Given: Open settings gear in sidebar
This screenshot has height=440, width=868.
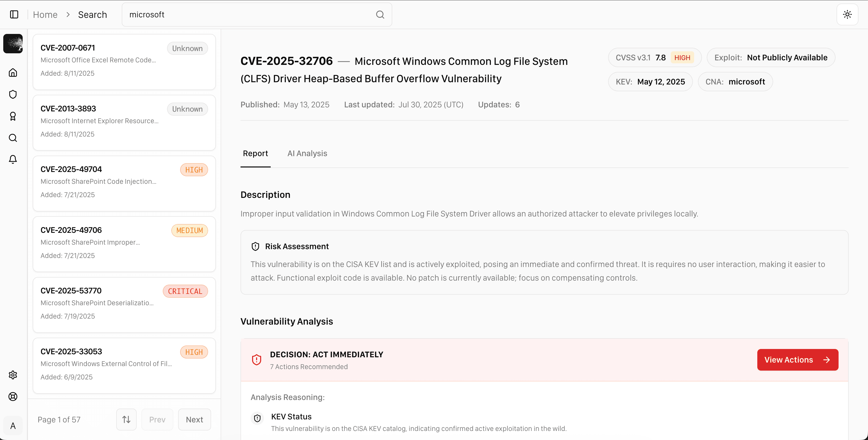Looking at the screenshot, I should pyautogui.click(x=13, y=375).
